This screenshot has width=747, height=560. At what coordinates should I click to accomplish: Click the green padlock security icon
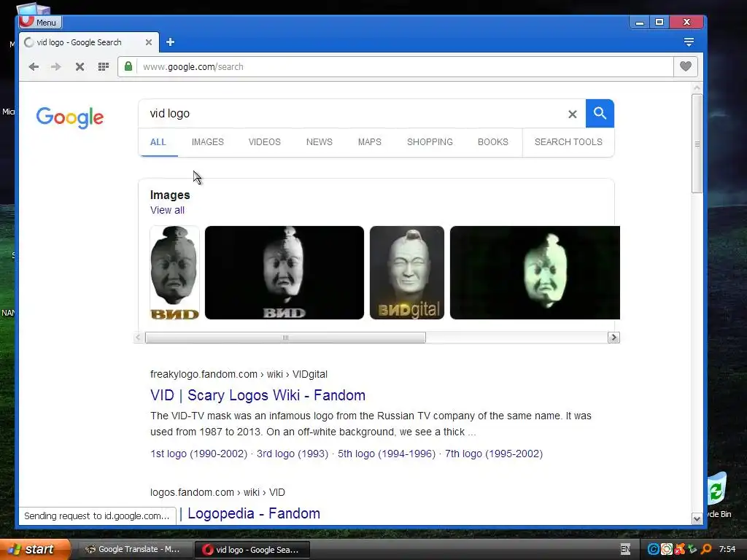(x=128, y=66)
